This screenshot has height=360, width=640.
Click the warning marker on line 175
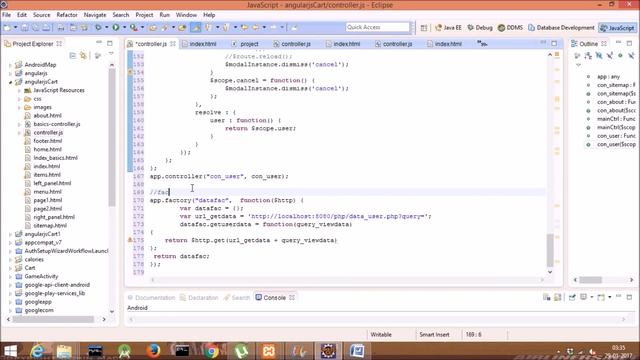[x=130, y=240]
